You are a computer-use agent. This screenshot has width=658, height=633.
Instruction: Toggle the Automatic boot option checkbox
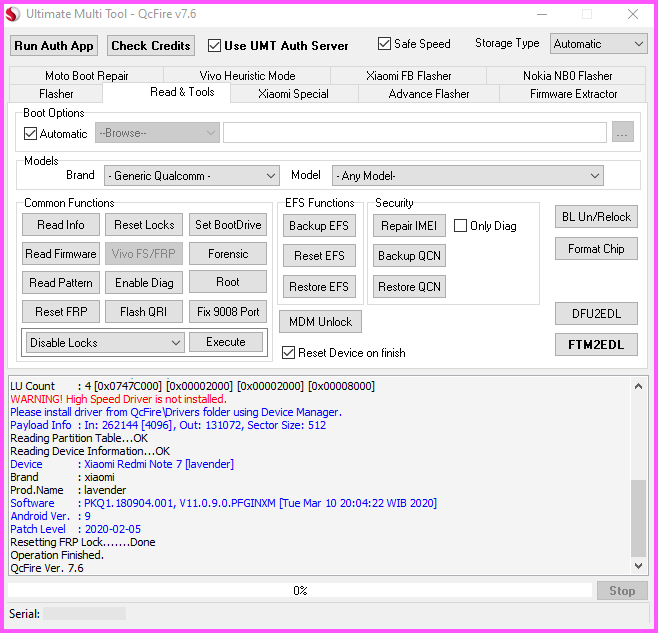coord(30,133)
